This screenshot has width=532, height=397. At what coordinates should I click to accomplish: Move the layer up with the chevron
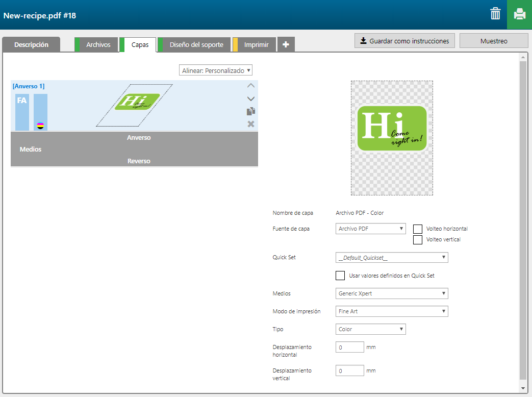[251, 86]
